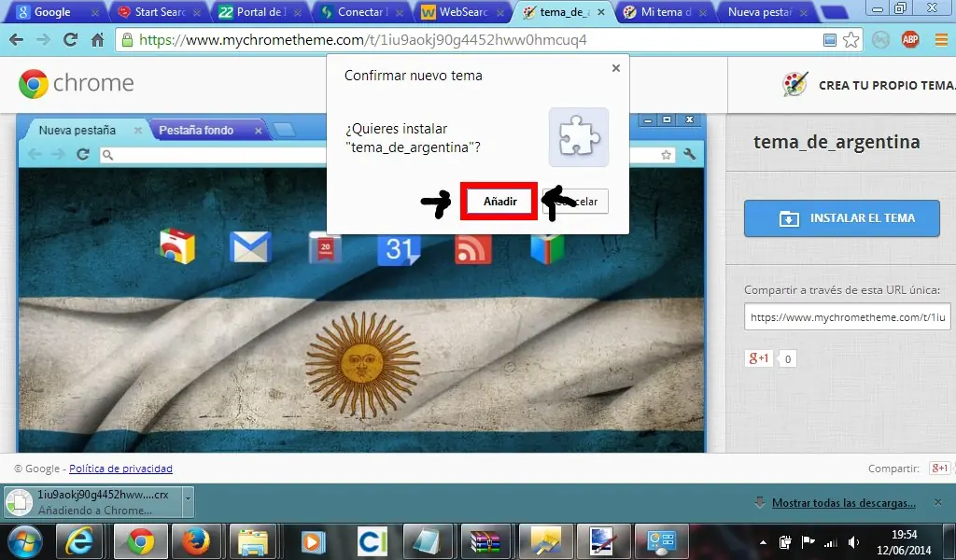Close the Confirmar nuevo tema dialog

pyautogui.click(x=616, y=68)
